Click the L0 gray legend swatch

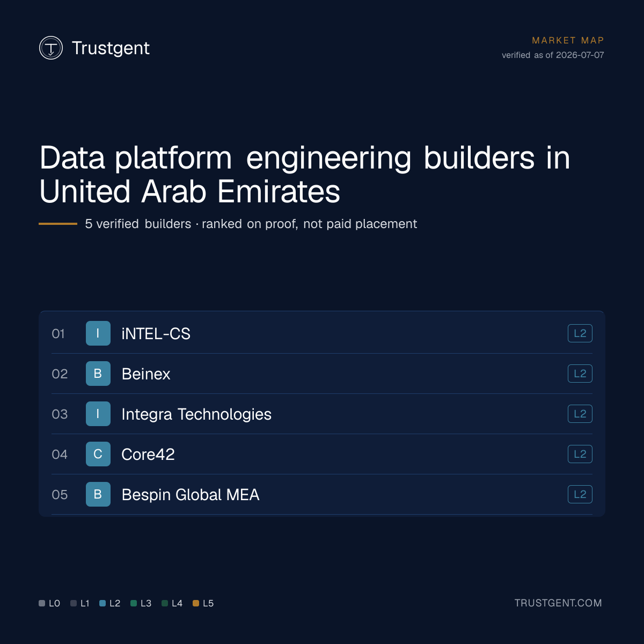[42, 603]
